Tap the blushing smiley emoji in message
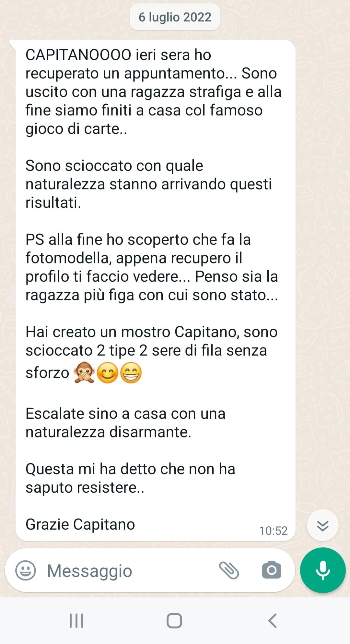350x644 pixels. 108,373
